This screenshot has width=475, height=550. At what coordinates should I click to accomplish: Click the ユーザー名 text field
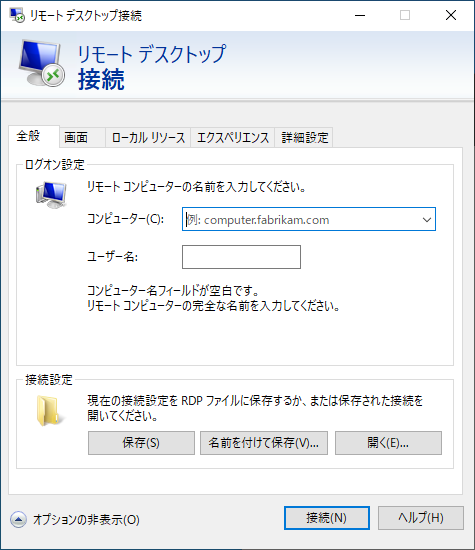coord(241,257)
